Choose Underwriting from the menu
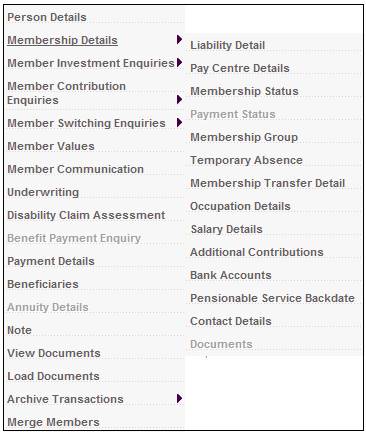 point(43,192)
